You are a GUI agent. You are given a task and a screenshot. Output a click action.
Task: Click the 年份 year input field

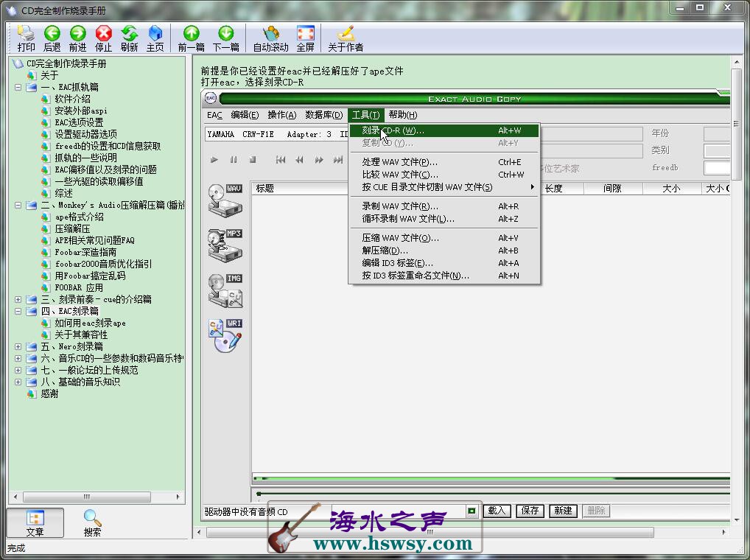(x=717, y=133)
